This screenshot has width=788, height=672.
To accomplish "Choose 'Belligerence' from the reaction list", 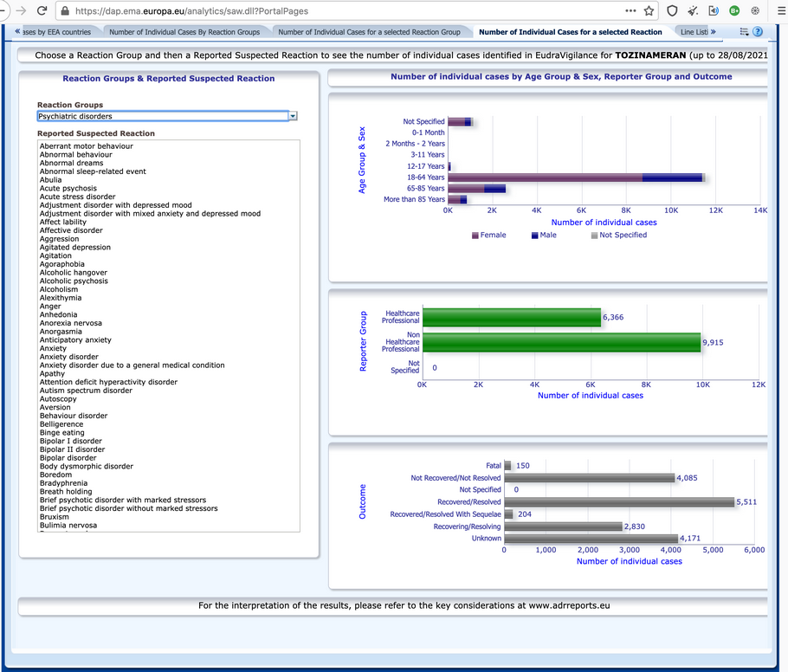I will coord(61,424).
